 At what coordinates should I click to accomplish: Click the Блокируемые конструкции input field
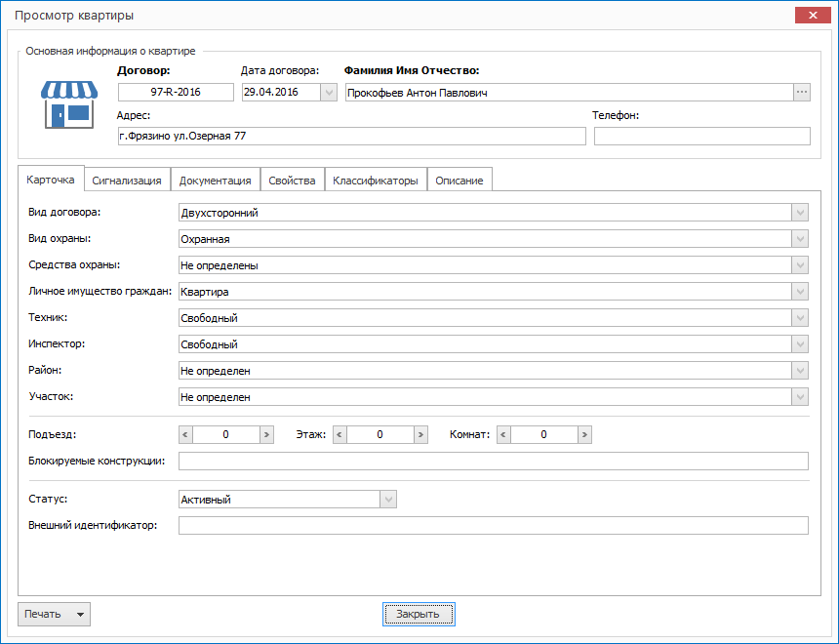tap(494, 461)
